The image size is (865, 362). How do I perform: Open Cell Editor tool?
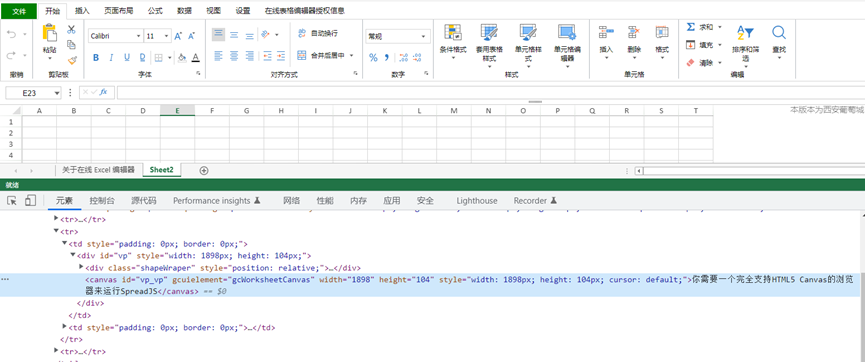[x=567, y=32]
